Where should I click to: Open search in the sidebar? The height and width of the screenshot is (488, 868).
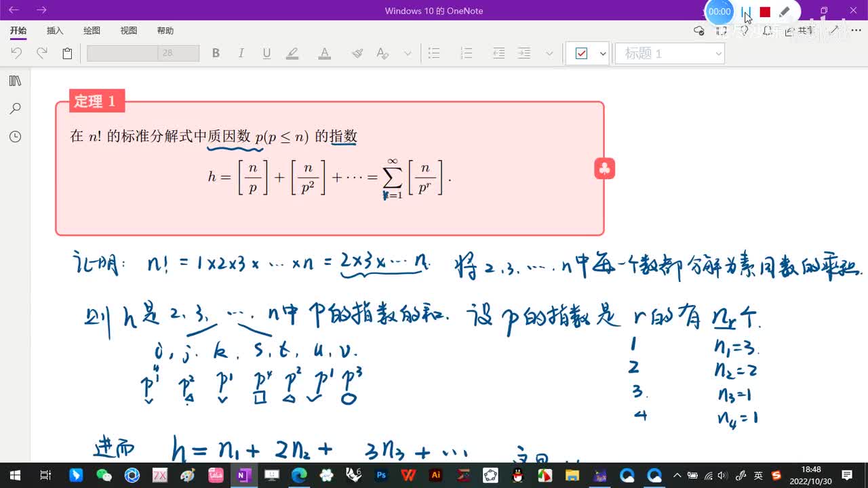click(15, 108)
